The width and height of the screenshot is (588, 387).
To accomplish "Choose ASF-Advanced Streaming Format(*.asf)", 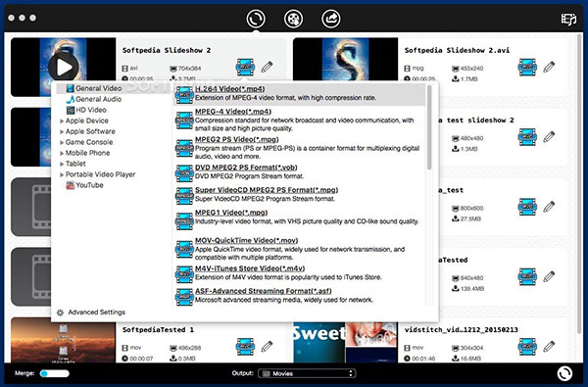I will (x=299, y=296).
